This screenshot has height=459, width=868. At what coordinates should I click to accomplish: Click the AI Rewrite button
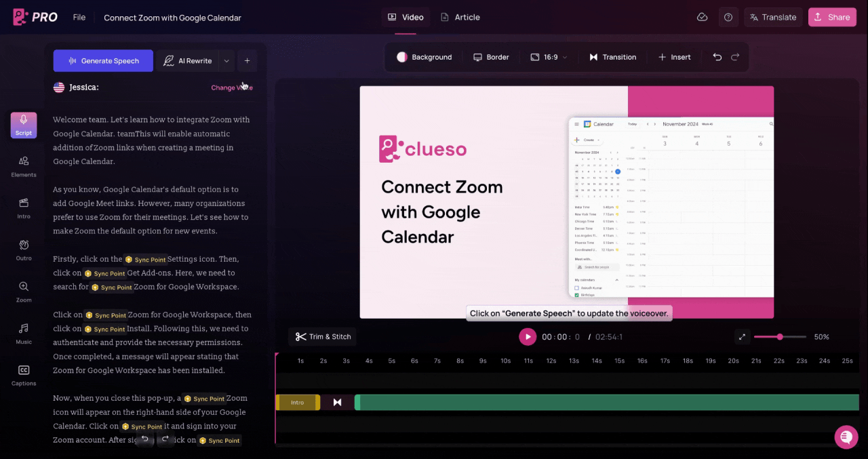pyautogui.click(x=188, y=61)
